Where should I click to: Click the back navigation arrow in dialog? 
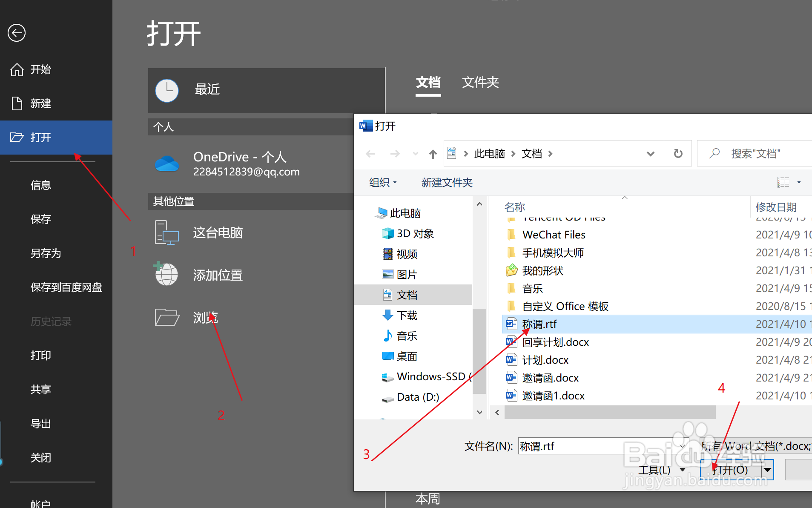pyautogui.click(x=370, y=154)
